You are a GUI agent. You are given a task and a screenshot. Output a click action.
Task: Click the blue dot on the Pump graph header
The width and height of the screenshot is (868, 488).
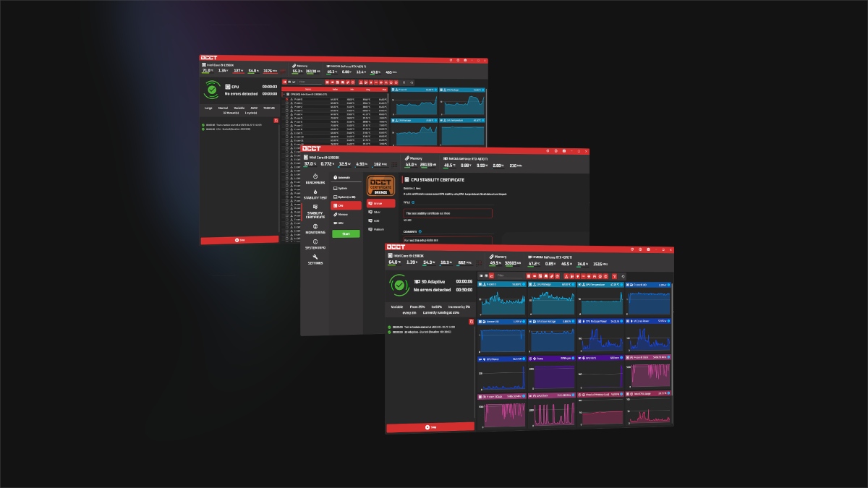(x=571, y=358)
